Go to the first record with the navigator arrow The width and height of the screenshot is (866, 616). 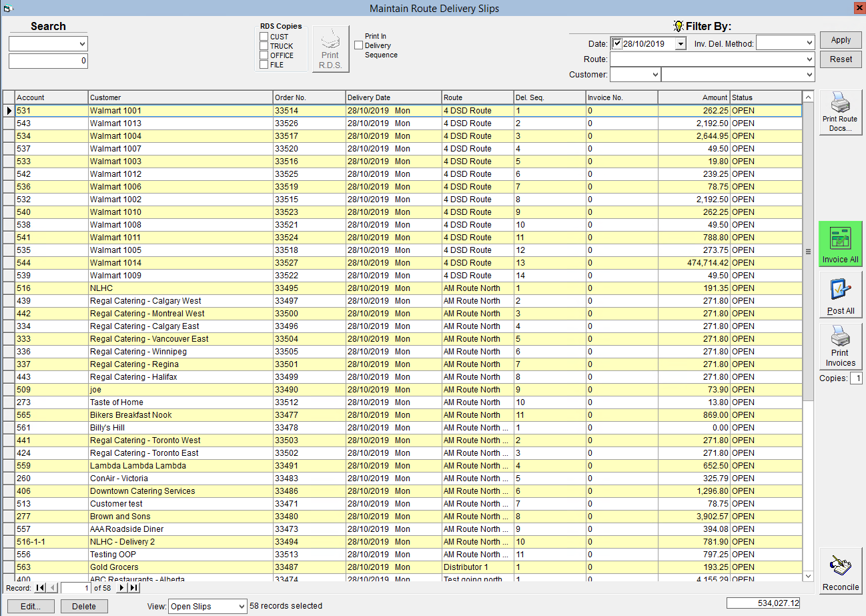coord(39,588)
